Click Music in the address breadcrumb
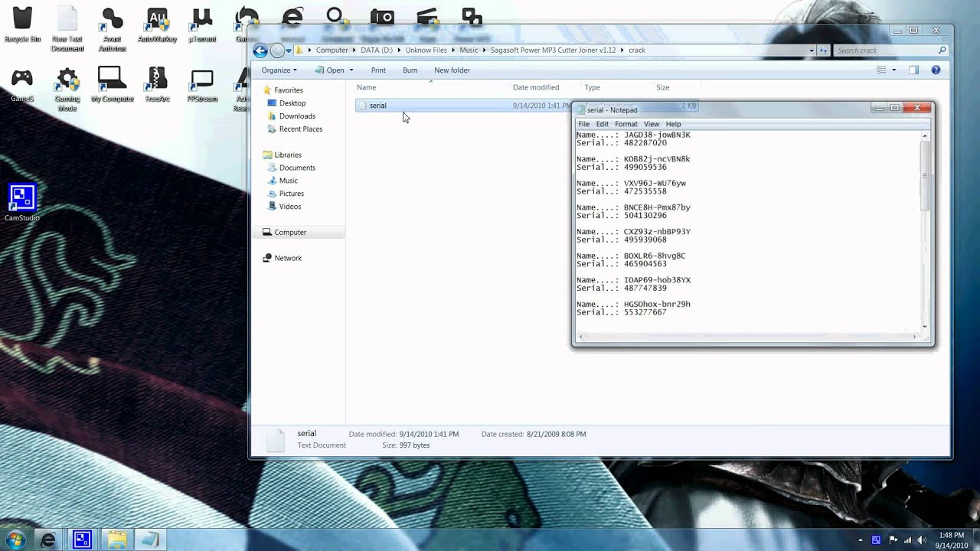Viewport: 980px width, 551px height. pyautogui.click(x=469, y=51)
